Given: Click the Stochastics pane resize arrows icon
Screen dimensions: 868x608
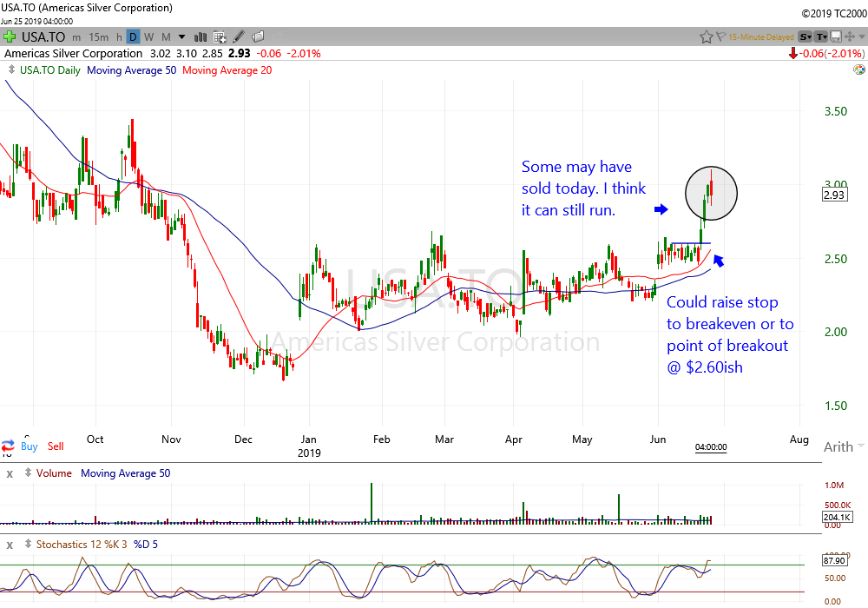Looking at the screenshot, I should click(27, 544).
